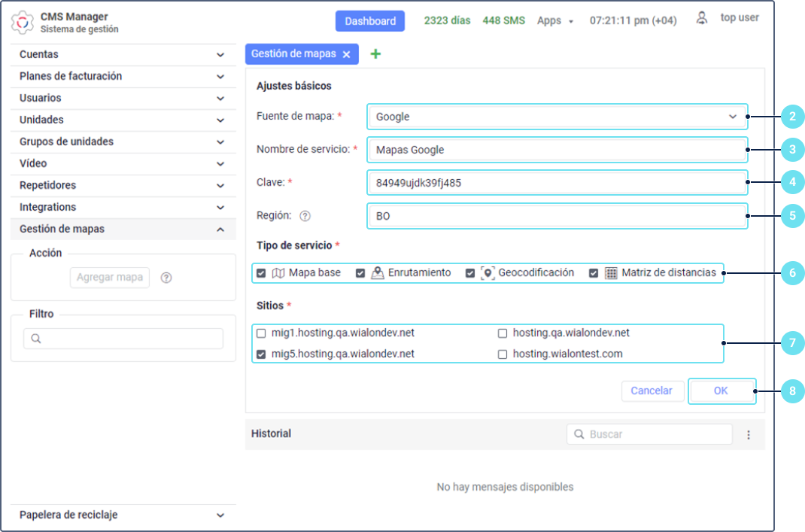The image size is (805, 532).
Task: Click the Dashboard button
Action: pyautogui.click(x=370, y=21)
